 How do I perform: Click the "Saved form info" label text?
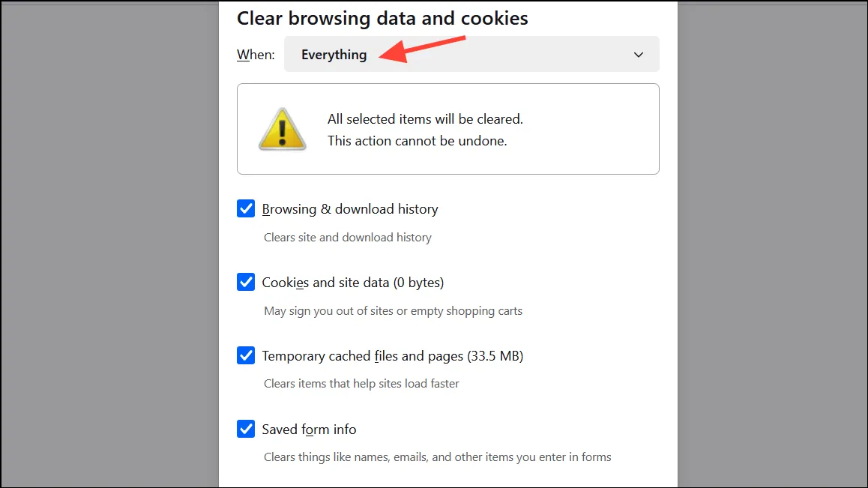tap(309, 430)
